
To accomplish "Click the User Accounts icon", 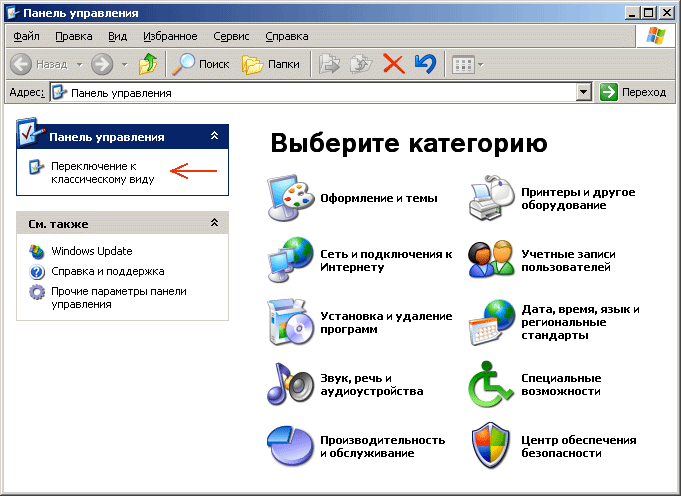I will [492, 260].
